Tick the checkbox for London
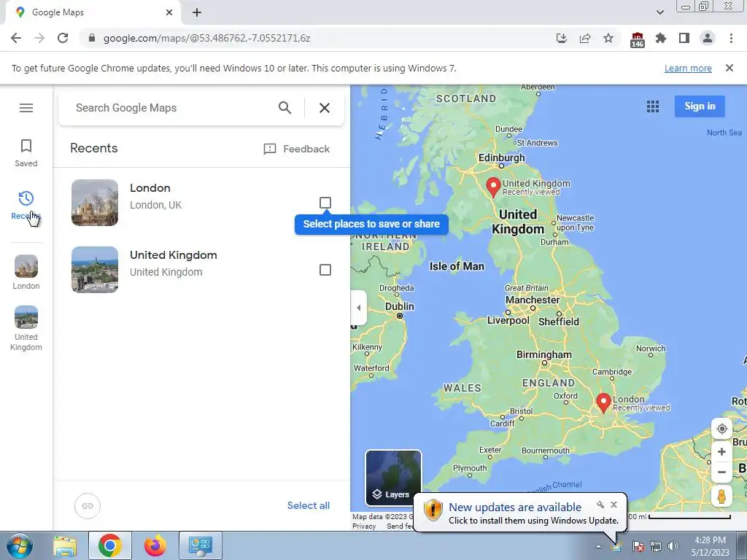 pos(325,203)
